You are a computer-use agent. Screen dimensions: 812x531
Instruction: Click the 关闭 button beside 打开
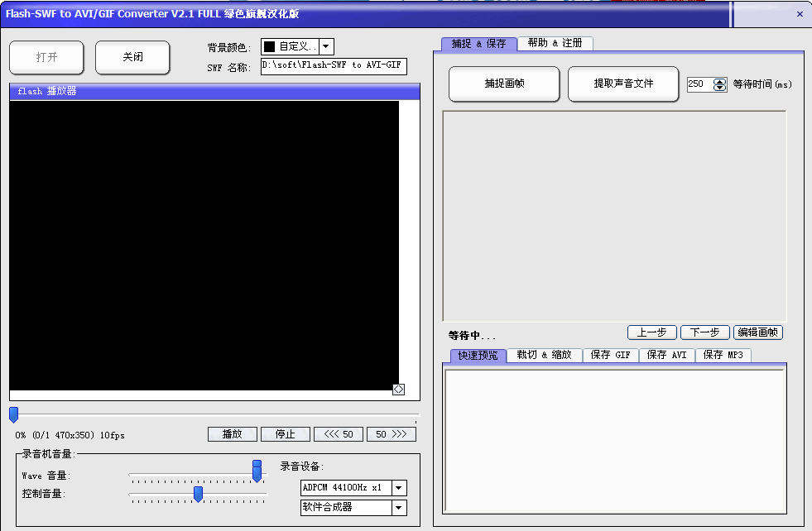[x=132, y=57]
